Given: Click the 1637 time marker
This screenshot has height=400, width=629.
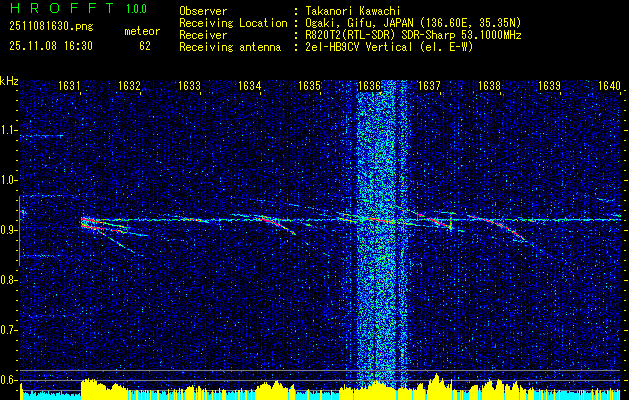Looking at the screenshot, I should pos(429,85).
